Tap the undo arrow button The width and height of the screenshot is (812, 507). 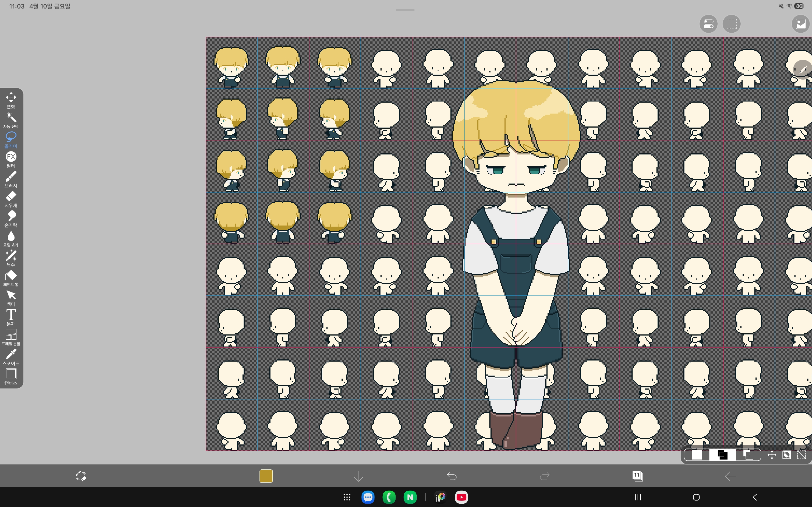[x=452, y=476]
